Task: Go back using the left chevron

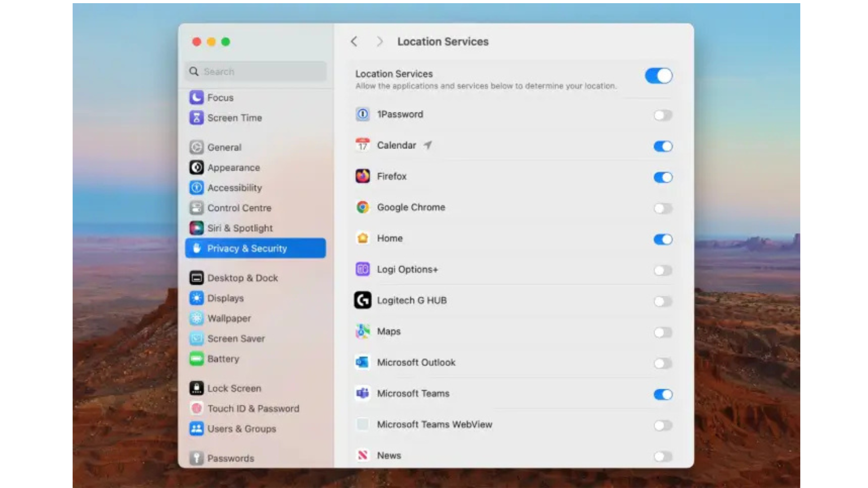Action: pos(354,42)
